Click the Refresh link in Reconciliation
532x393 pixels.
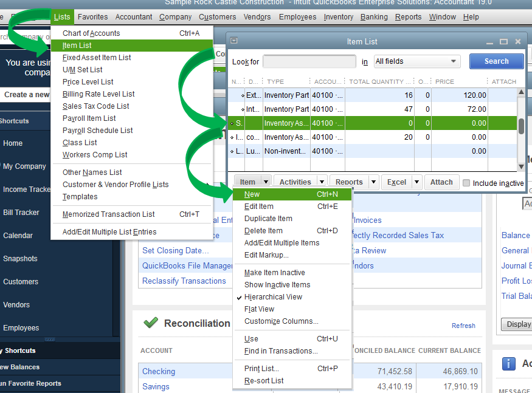click(x=463, y=326)
